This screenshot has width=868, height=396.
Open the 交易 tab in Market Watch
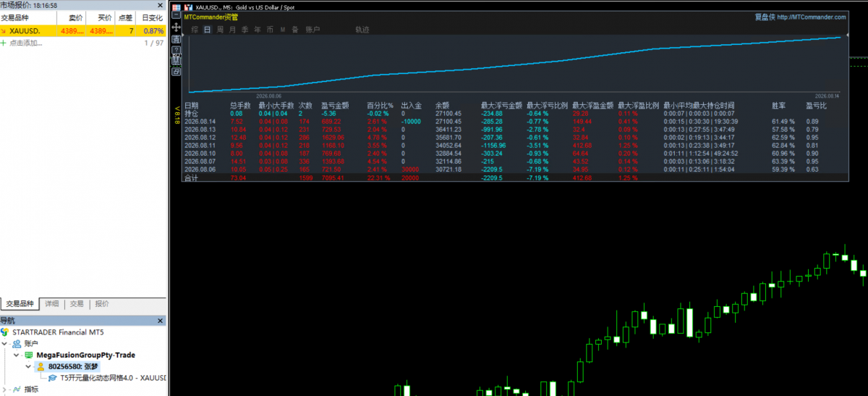click(x=77, y=304)
